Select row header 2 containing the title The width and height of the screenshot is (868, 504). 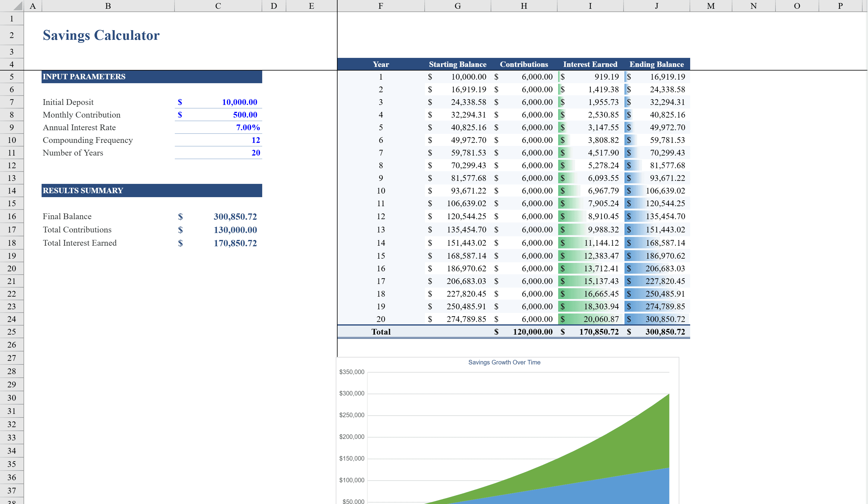[11, 35]
